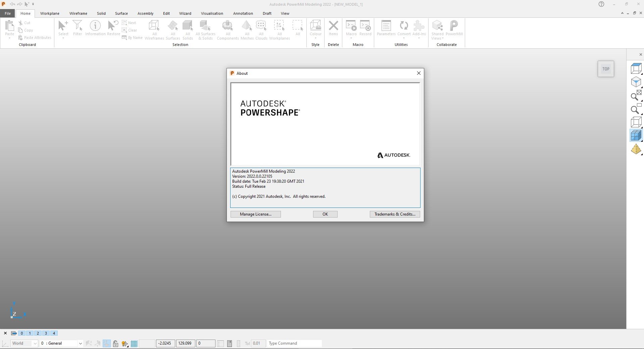Switch to the Wireframe ribbon tab
Viewport: 644px width, 349px height.
[x=78, y=13]
